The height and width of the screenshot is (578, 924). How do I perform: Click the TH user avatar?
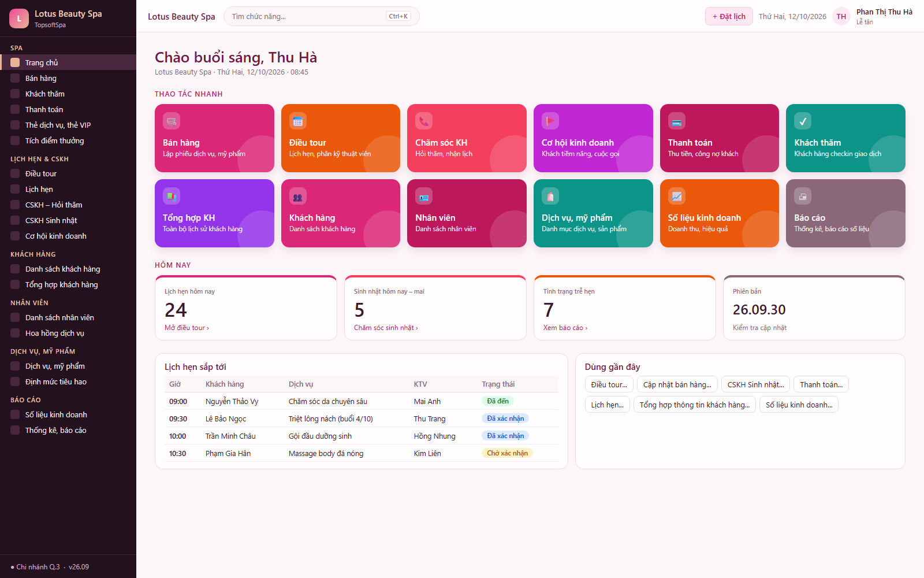[x=841, y=16]
